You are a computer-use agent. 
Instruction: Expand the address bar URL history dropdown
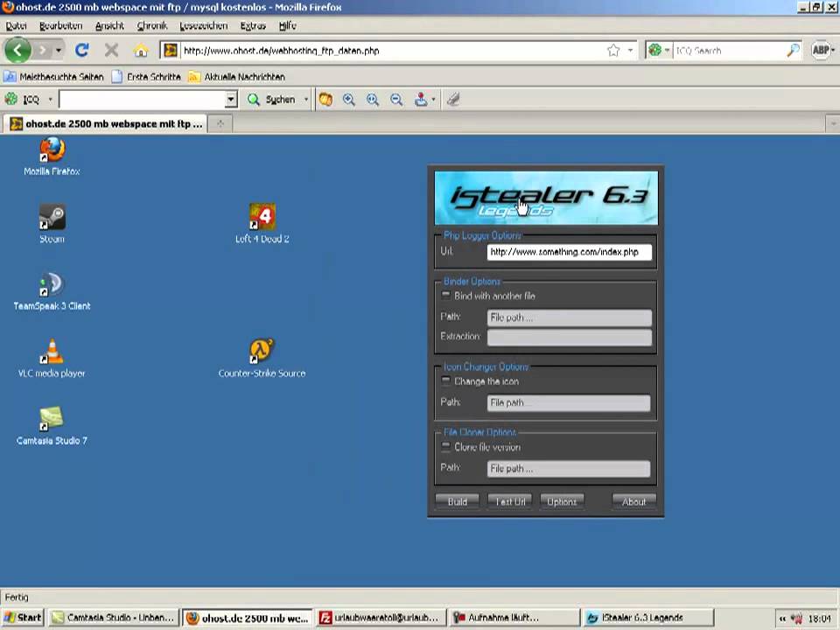pyautogui.click(x=631, y=51)
